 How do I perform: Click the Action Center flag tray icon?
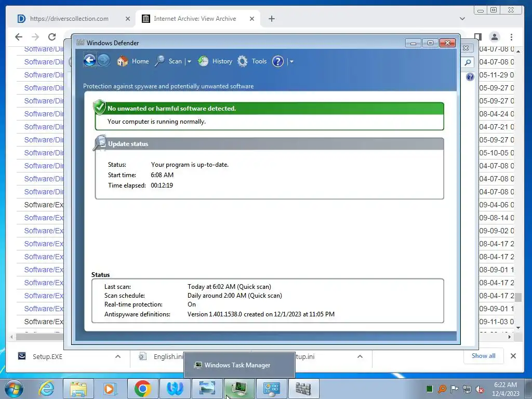coord(455,389)
